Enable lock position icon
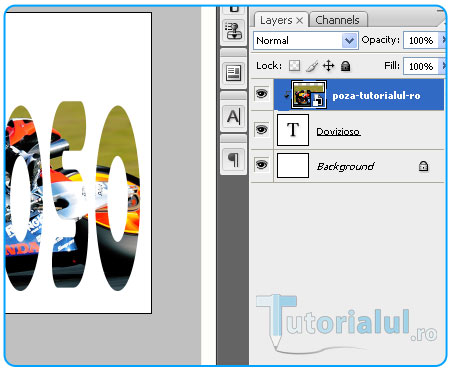Screen dimensions: 450x370 tap(329, 66)
